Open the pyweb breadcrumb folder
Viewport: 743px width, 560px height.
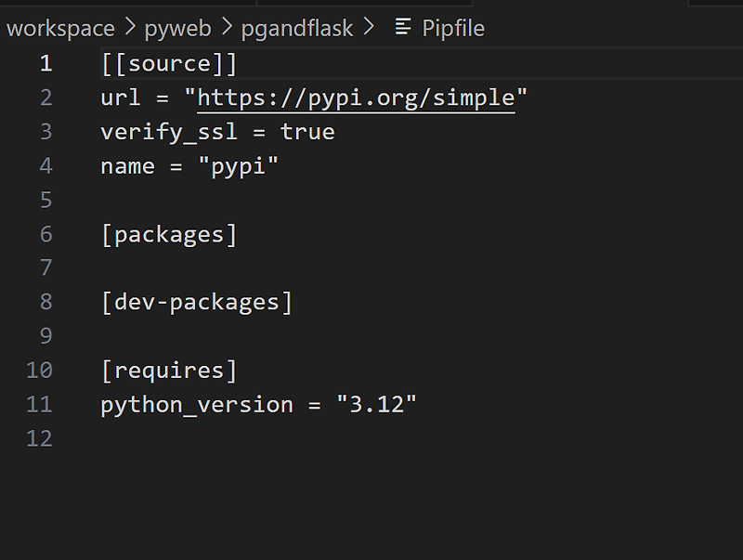178,28
